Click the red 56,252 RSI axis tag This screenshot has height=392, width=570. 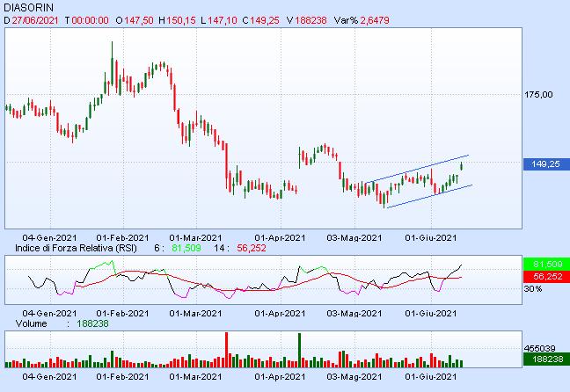tap(546, 277)
